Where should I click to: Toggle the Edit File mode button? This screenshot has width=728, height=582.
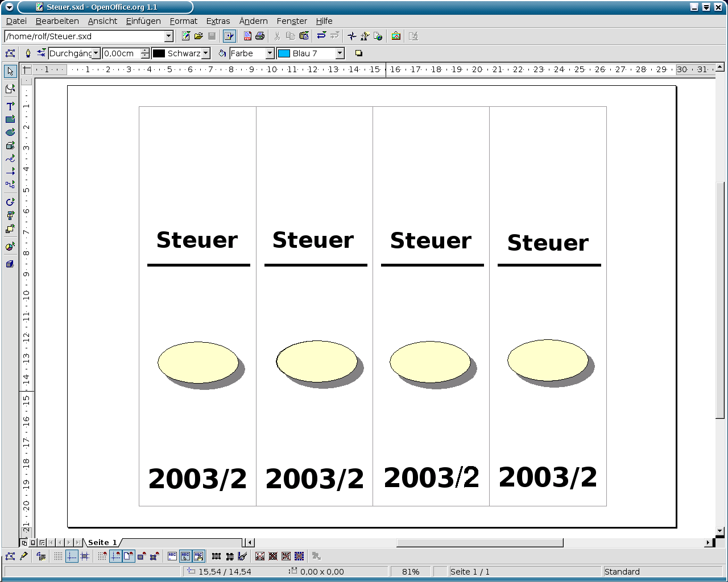[229, 36]
